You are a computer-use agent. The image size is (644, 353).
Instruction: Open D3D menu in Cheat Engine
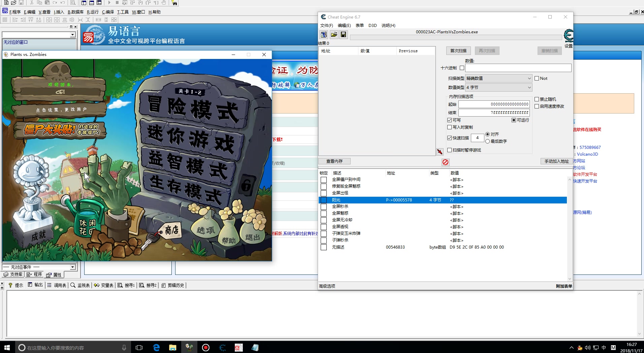(373, 26)
